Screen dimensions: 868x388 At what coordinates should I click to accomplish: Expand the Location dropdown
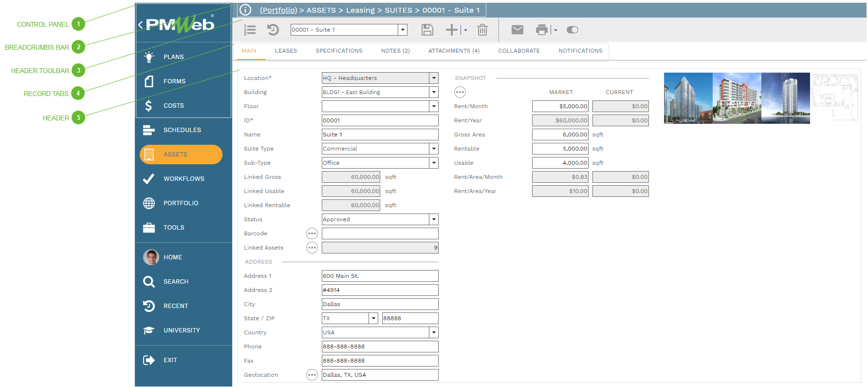coord(433,78)
